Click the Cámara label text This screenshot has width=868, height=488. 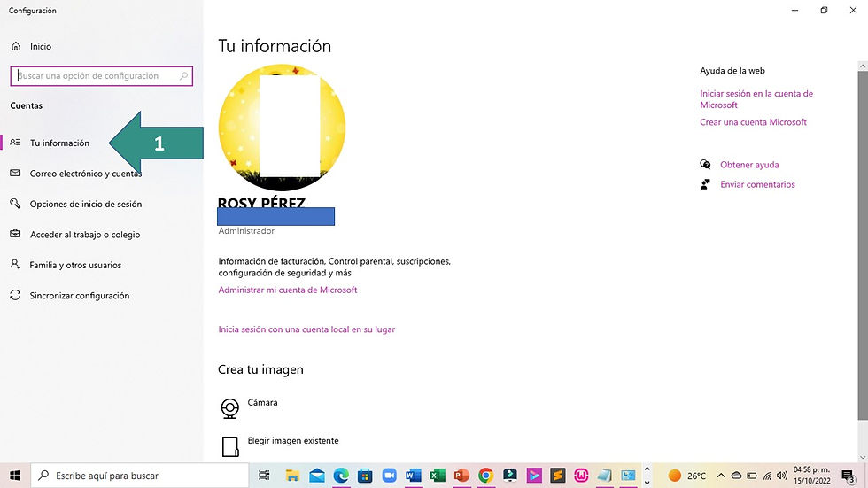tap(262, 402)
